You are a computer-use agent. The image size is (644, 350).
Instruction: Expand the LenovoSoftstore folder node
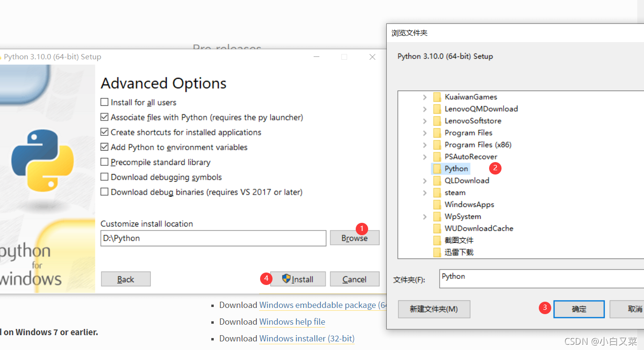[425, 121]
